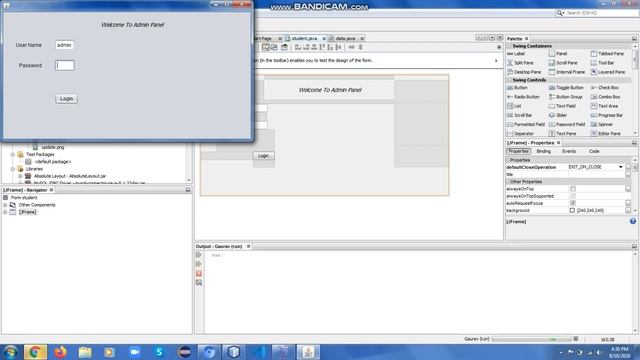
Task: Toggle the alwaysOnTop checkbox
Action: pos(573,189)
